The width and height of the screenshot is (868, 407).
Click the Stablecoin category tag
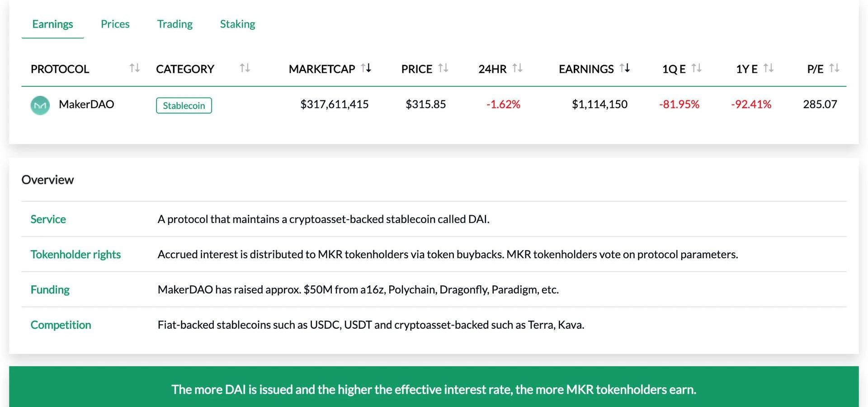pos(184,105)
